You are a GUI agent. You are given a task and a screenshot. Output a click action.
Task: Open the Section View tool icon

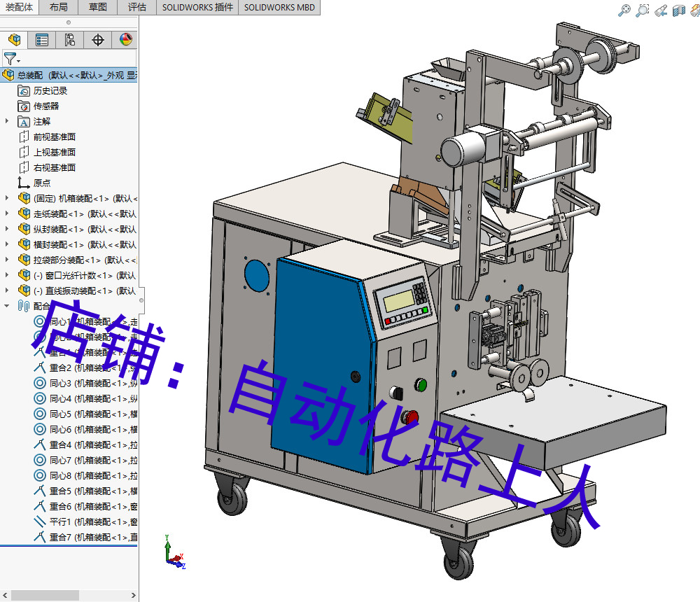tap(678, 10)
